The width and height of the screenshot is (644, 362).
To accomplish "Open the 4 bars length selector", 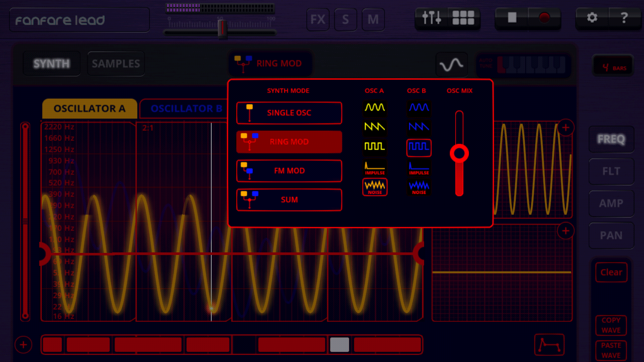I will tap(612, 67).
